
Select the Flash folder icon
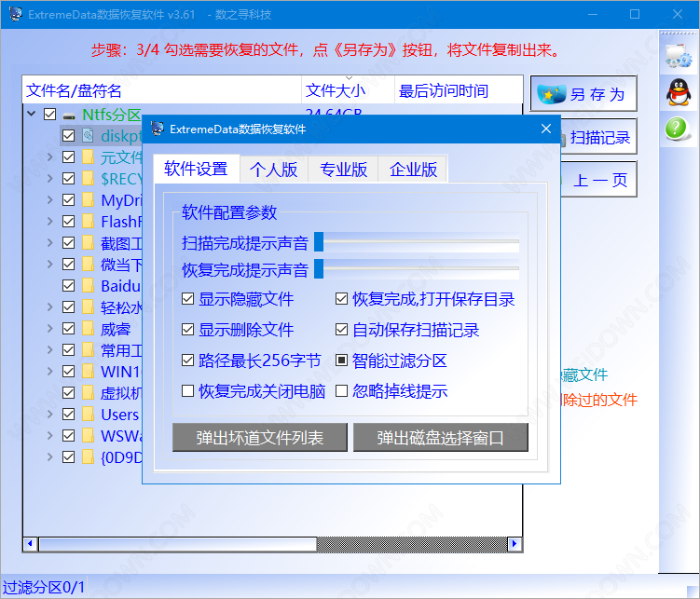(x=88, y=221)
